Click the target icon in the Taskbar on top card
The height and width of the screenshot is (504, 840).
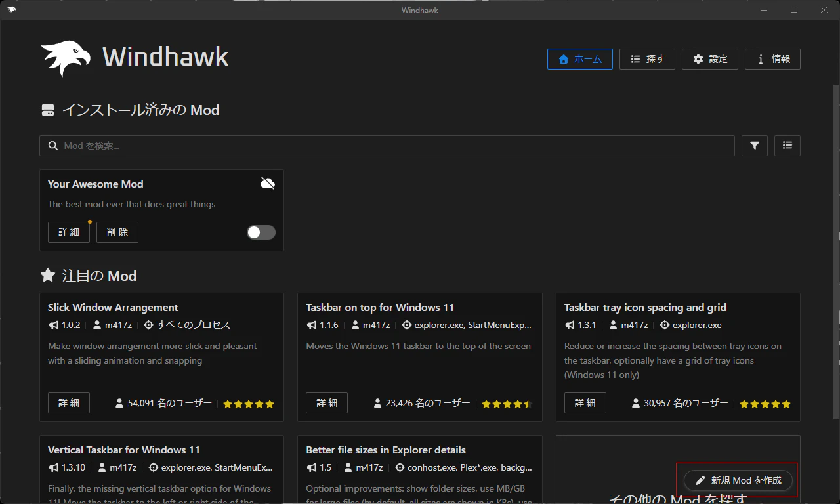point(407,325)
